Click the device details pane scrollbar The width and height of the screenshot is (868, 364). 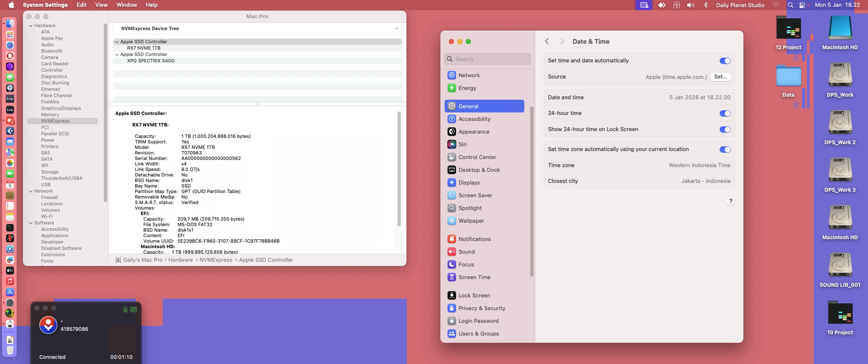tap(399, 168)
